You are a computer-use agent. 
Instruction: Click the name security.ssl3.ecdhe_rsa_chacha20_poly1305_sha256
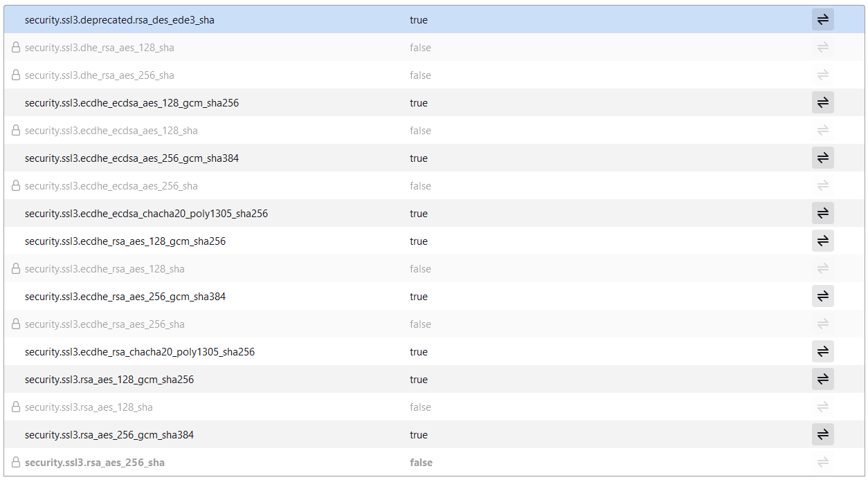pos(140,352)
